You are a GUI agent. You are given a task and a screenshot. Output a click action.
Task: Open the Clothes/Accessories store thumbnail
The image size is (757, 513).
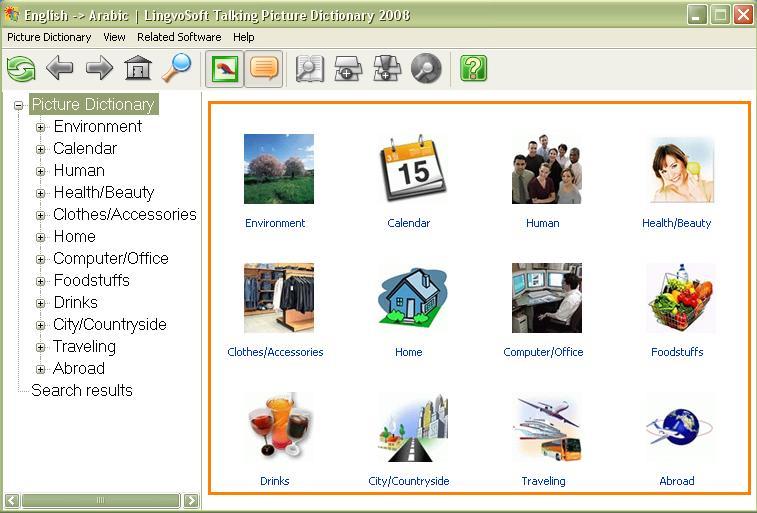click(279, 298)
